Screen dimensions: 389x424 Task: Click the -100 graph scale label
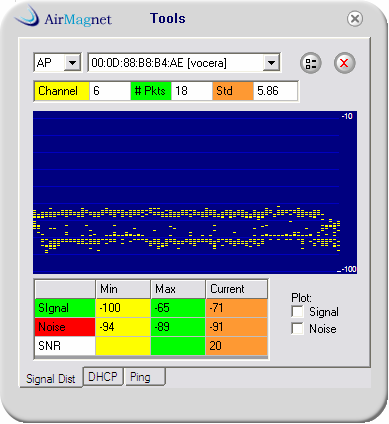click(349, 269)
